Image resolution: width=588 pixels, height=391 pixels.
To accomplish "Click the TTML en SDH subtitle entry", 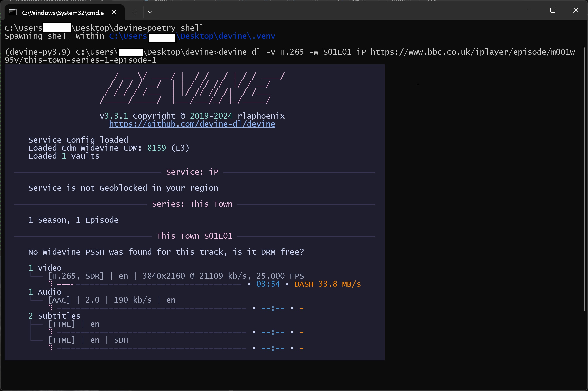I will 88,340.
